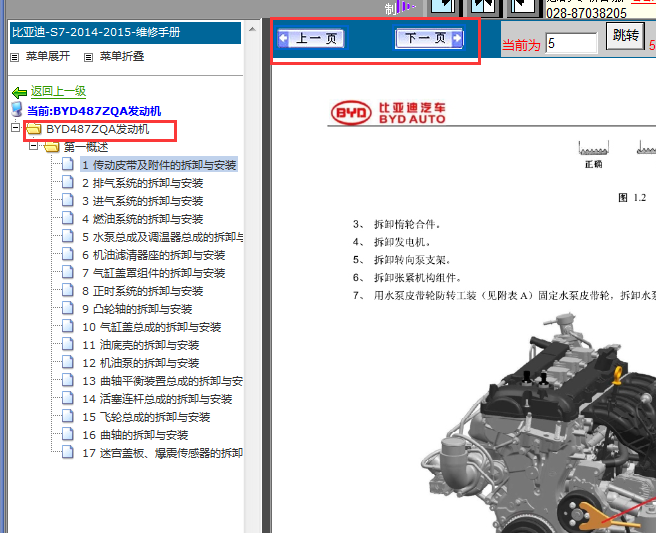Select the BYD487ZQA发动机 folder
This screenshot has height=533, width=656.
pos(97,129)
